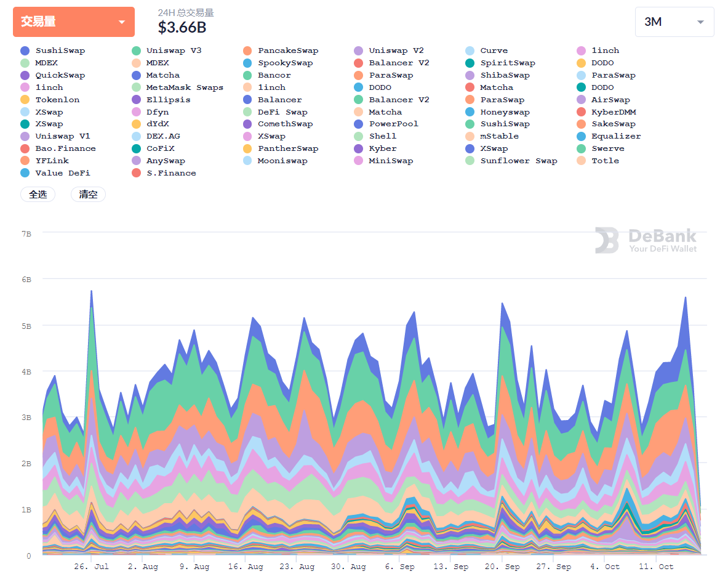
Task: Click the CoFiX teal legend dot
Action: (x=136, y=148)
